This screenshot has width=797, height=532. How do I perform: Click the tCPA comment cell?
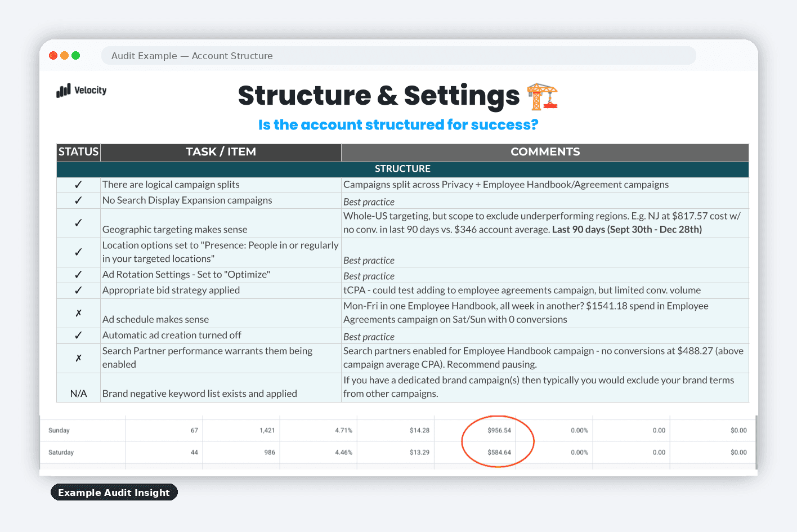tap(545, 290)
